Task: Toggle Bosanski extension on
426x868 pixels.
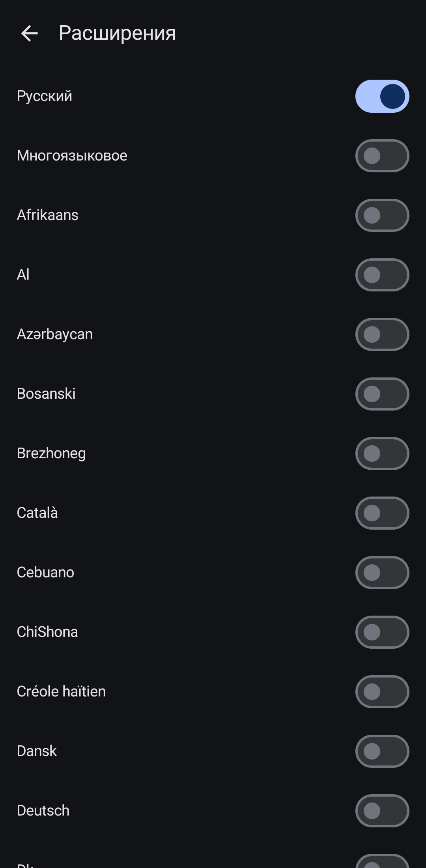Action: [x=382, y=394]
